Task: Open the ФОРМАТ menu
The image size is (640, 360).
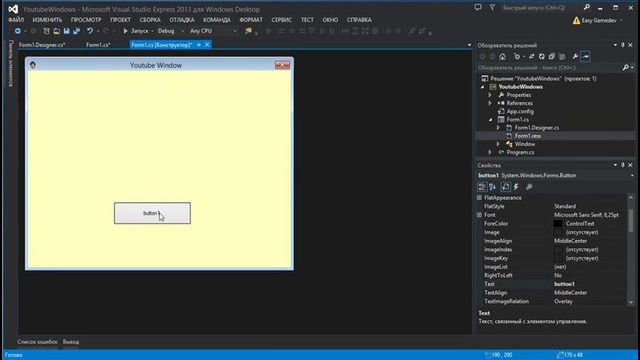Action: (251, 20)
